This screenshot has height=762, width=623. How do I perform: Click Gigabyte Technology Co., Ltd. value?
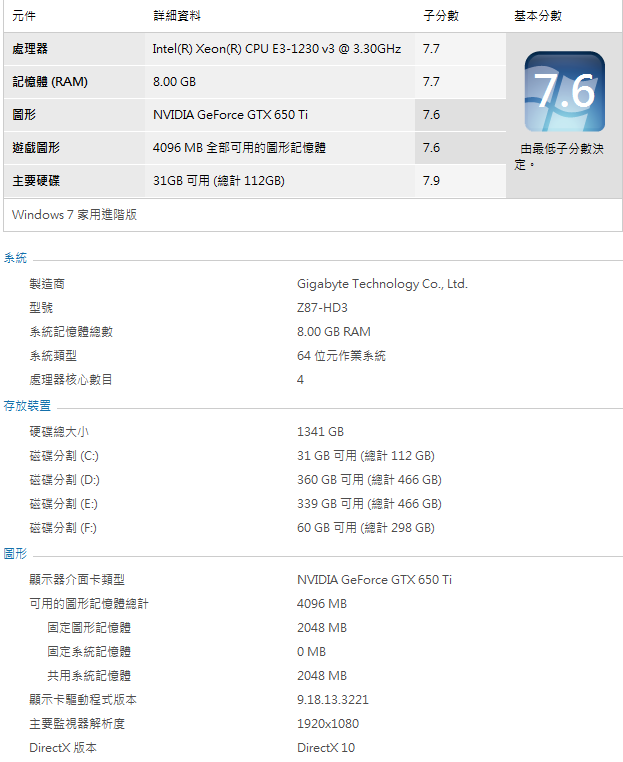click(x=382, y=284)
